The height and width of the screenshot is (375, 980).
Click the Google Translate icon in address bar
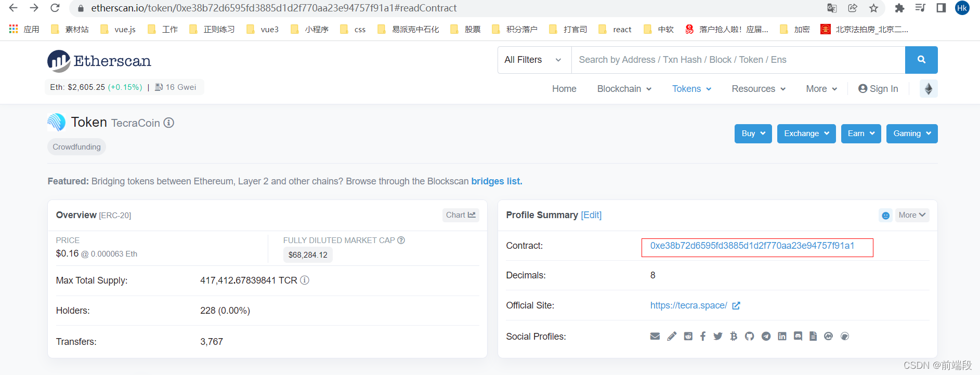832,8
